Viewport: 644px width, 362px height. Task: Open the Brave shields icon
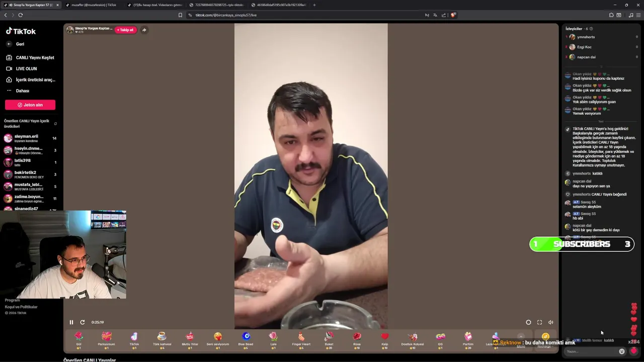453,15
